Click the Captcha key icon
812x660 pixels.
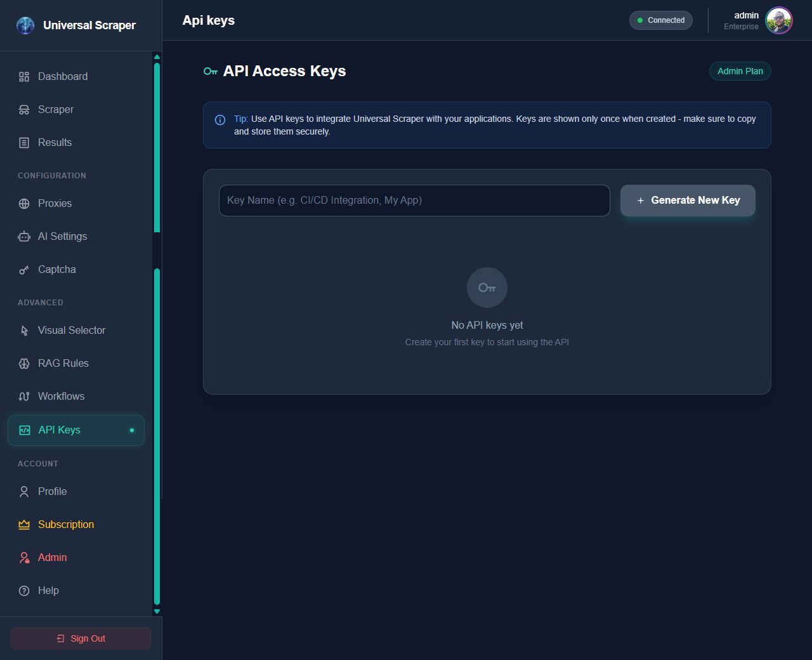tap(24, 270)
